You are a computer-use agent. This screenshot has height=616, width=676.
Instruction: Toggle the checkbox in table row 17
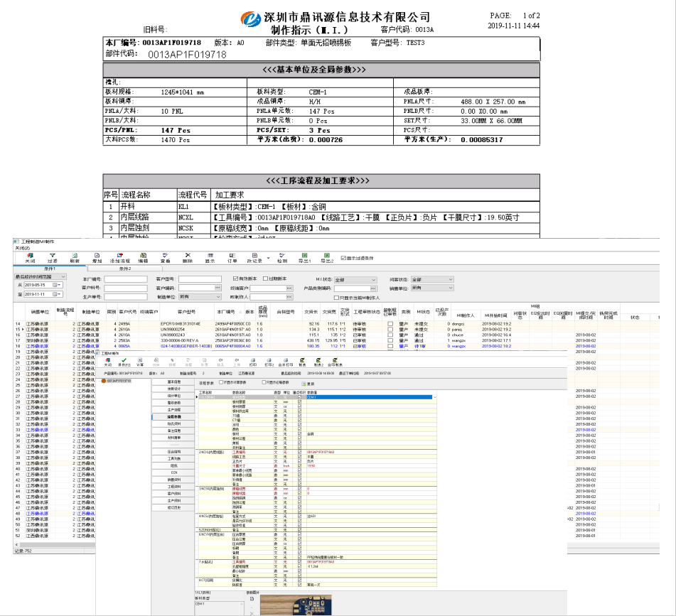click(x=390, y=340)
